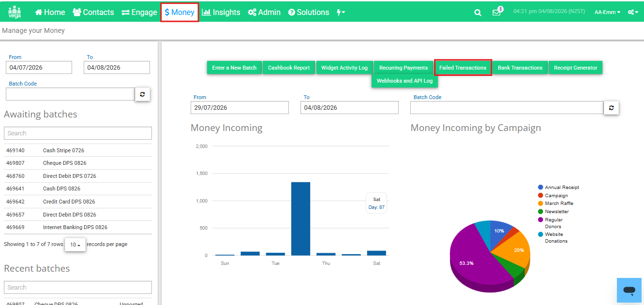
Task: Change the 10 records per page dropdown
Action: tap(75, 245)
